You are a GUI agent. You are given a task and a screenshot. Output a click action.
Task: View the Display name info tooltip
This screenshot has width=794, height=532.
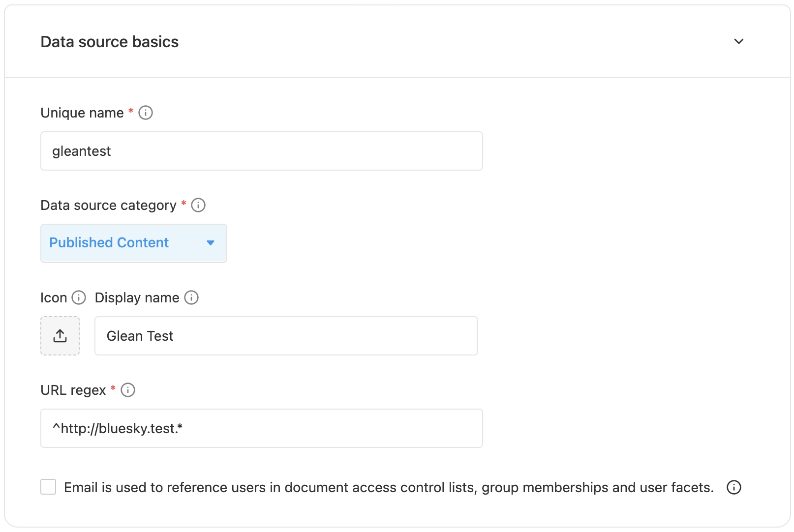point(191,297)
